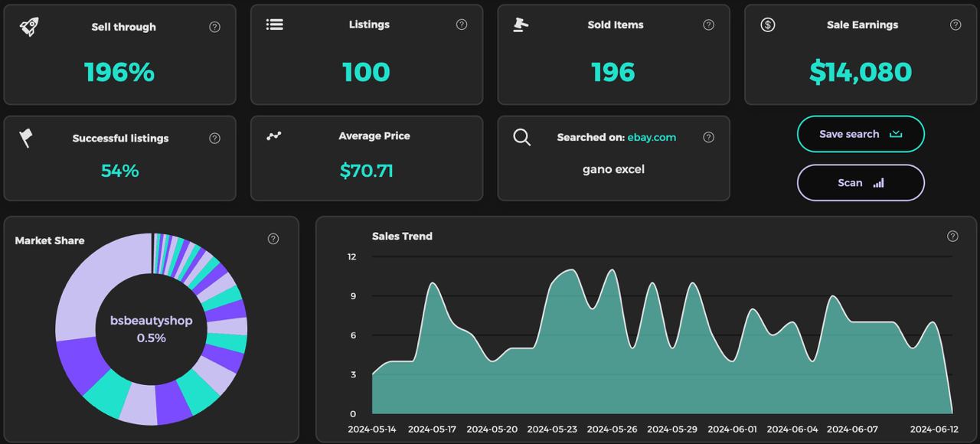This screenshot has height=444, width=980.
Task: Click the Listings value 100
Action: click(x=366, y=72)
